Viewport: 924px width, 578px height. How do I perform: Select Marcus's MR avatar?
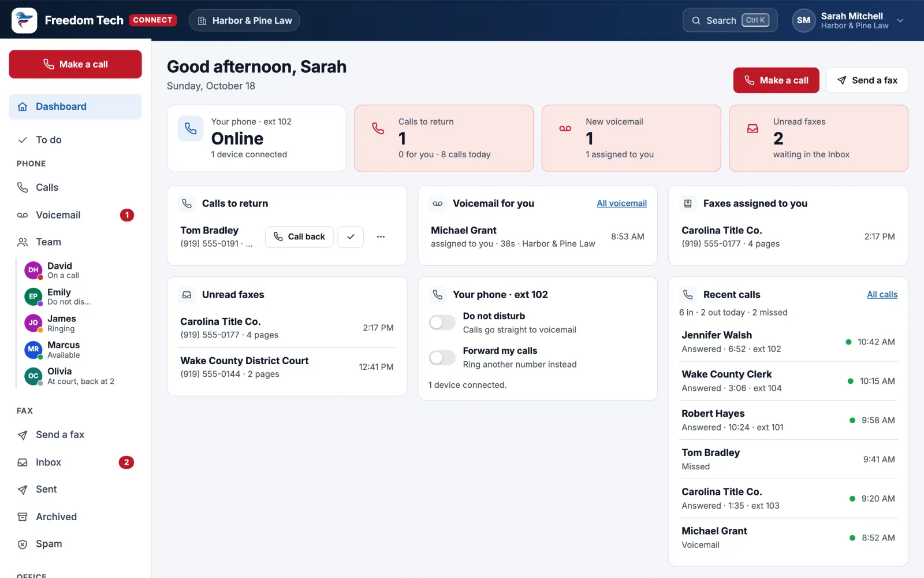coord(33,349)
